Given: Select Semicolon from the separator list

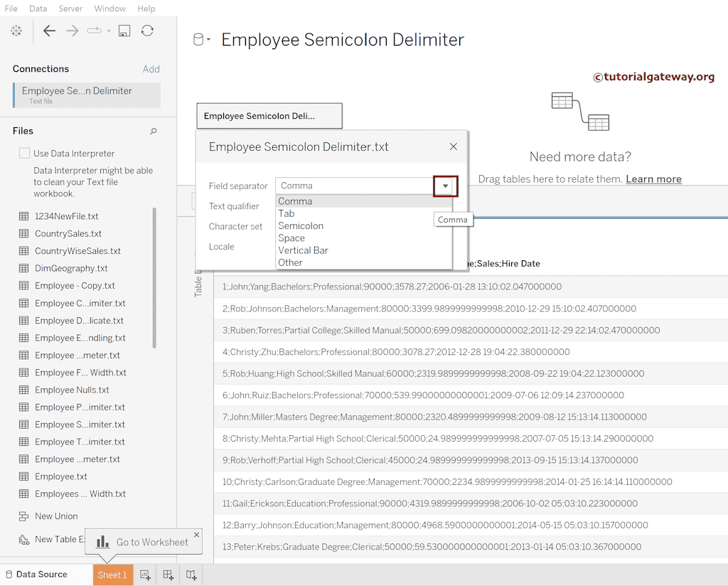Looking at the screenshot, I should [301, 225].
